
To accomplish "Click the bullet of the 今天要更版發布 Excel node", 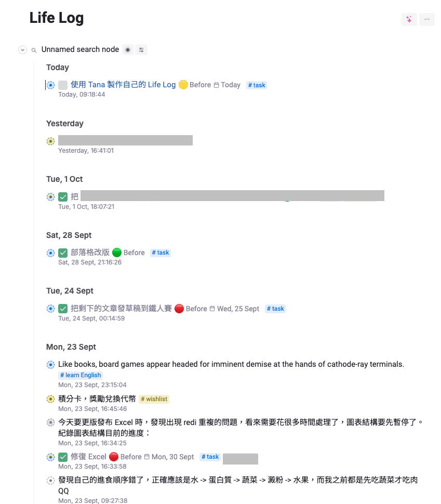I will coord(50,422).
